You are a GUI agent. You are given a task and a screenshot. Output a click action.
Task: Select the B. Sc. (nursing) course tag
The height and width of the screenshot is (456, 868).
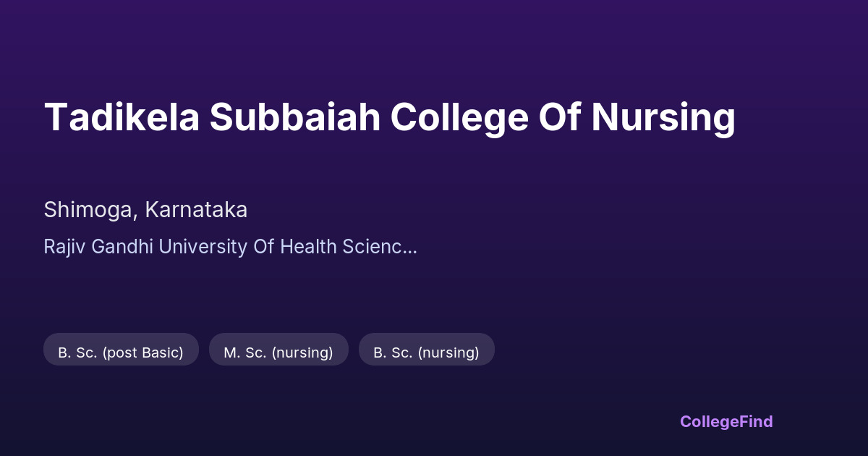click(426, 352)
